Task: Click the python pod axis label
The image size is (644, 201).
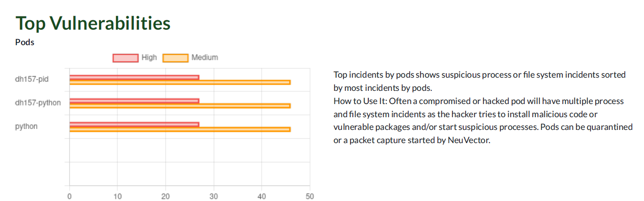Action: pyautogui.click(x=27, y=127)
